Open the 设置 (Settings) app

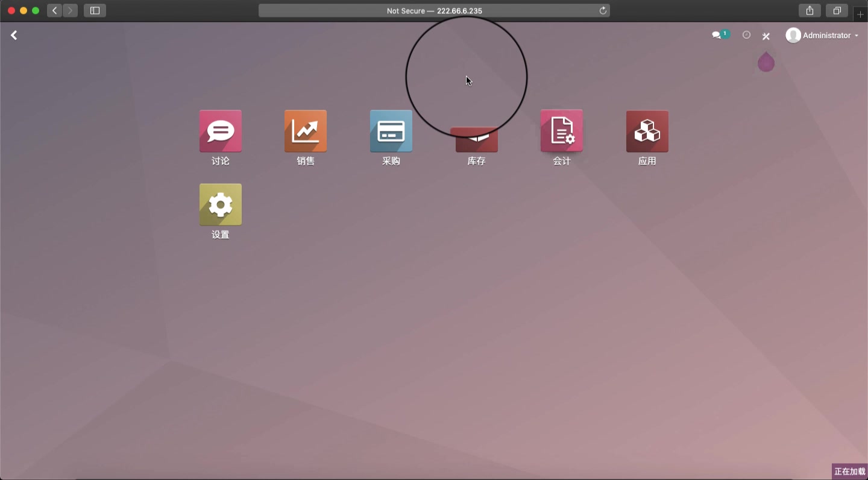(221, 205)
